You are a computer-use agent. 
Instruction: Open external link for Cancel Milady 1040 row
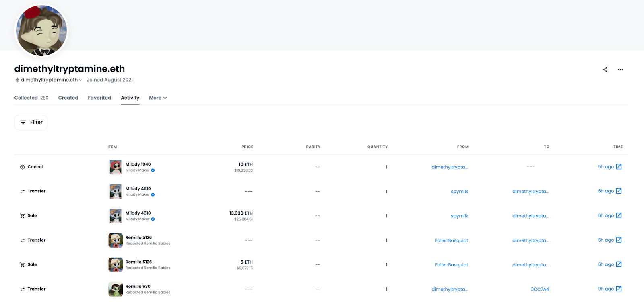coord(619,167)
